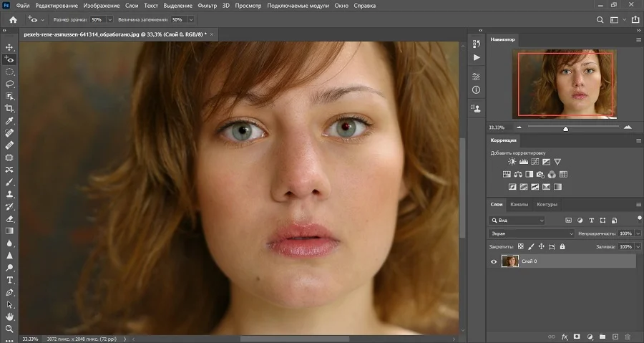Open the blend mode dropdown Экран

[x=532, y=233]
